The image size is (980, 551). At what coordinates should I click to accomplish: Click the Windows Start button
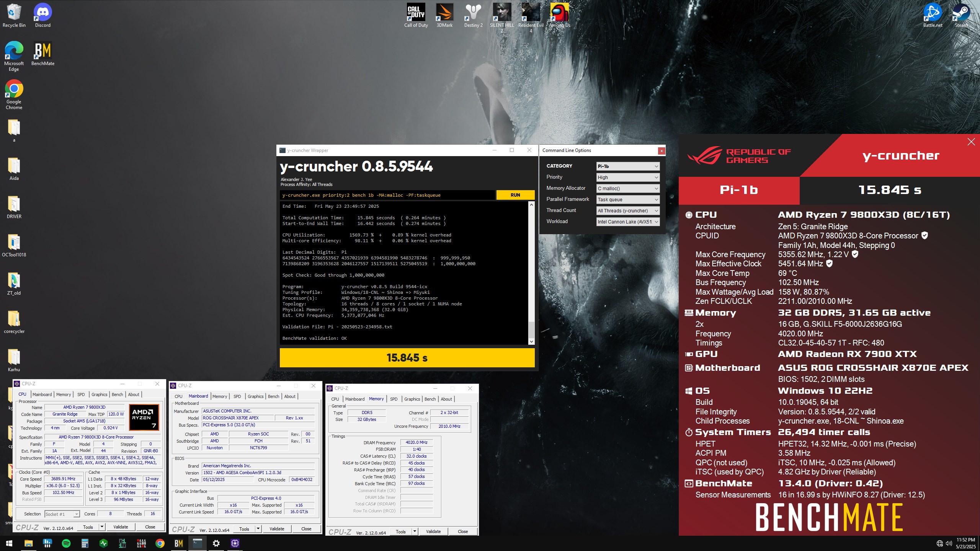tap(9, 543)
